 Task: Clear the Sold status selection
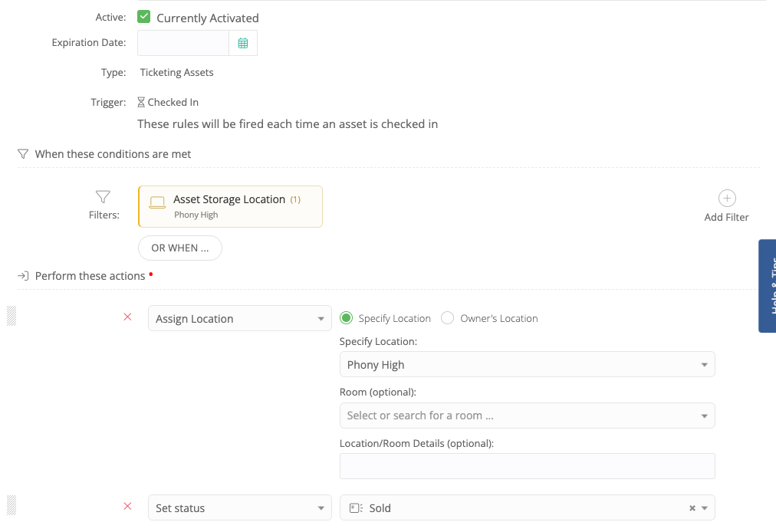pyautogui.click(x=692, y=508)
